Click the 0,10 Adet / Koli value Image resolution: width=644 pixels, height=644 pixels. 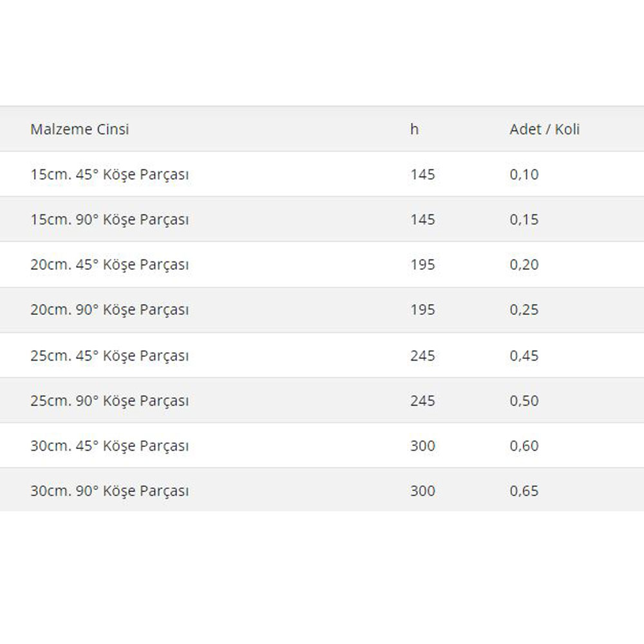tap(524, 175)
